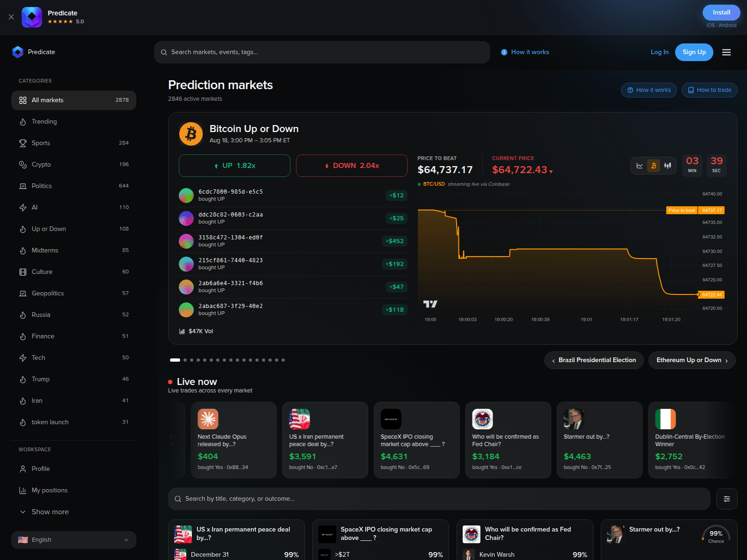747x560 pixels.
Task: Select the first active carousel indicator
Action: click(x=175, y=360)
